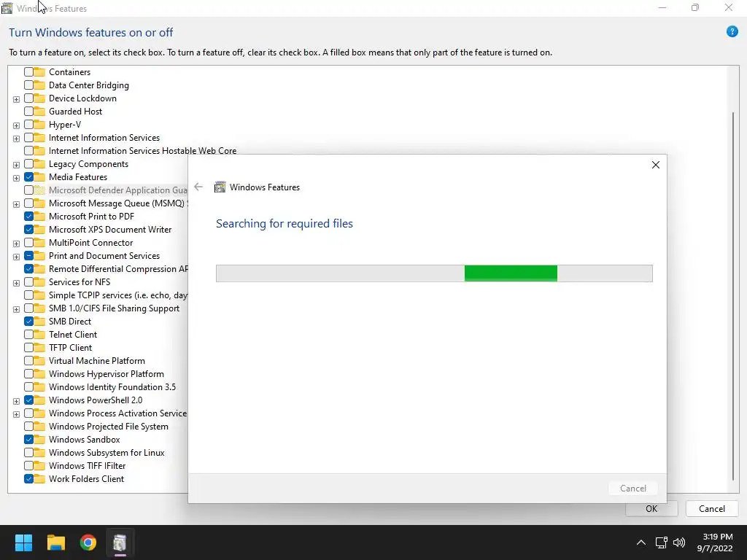Click the Guarded Host folder icon
Screen dimensions: 747x560
(x=39, y=112)
